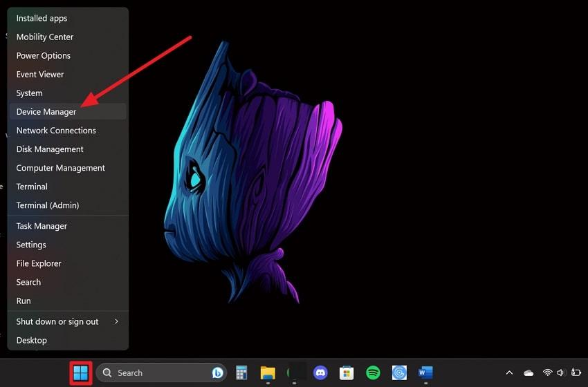Click the Windows Start button

tap(81, 373)
